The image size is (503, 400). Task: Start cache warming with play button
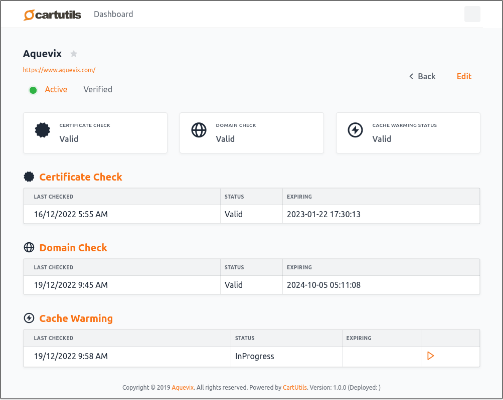430,356
